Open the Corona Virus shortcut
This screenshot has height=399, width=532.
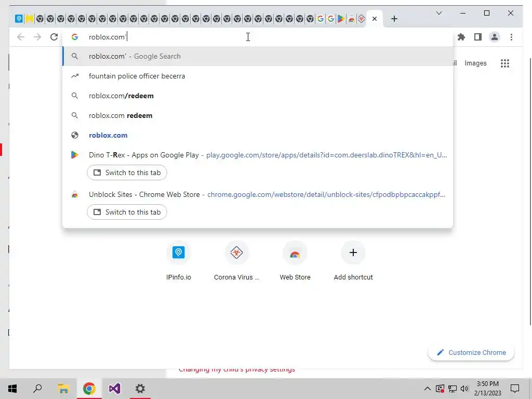(x=236, y=261)
